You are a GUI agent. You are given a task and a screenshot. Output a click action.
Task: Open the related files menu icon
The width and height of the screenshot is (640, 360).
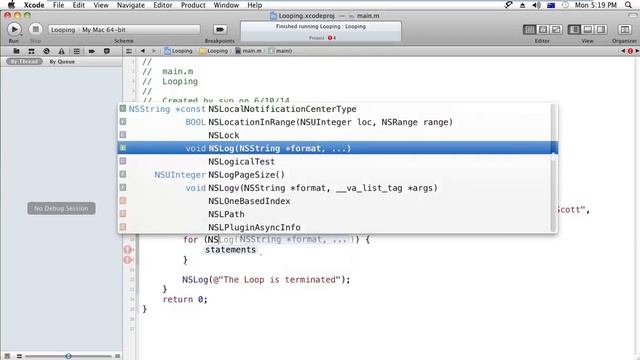click(x=129, y=51)
